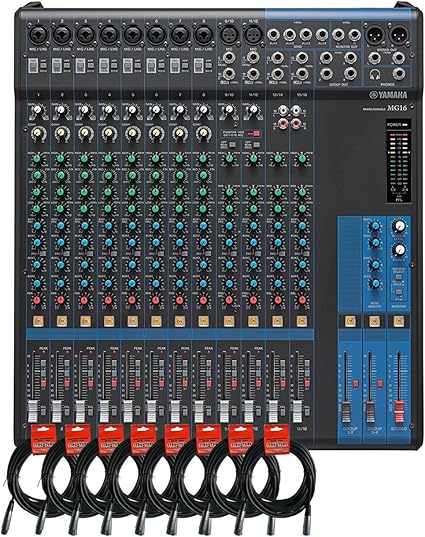Click the GROUP 1-2 fader cap

coord(347,412)
